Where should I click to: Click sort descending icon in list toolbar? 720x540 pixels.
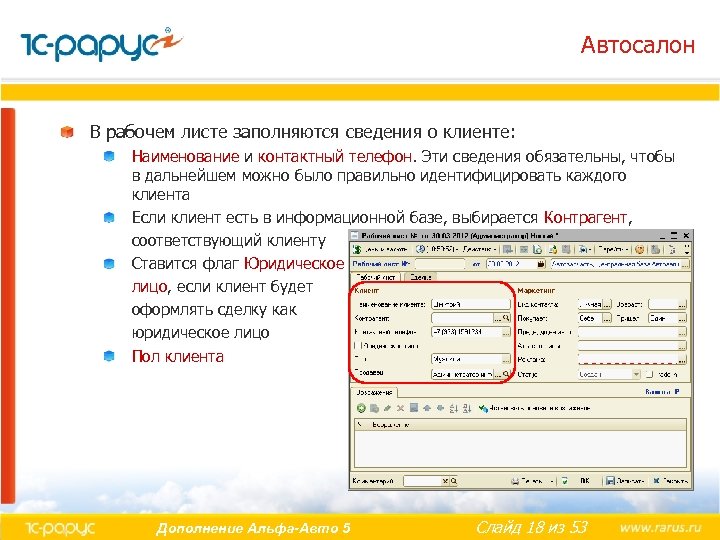point(467,408)
